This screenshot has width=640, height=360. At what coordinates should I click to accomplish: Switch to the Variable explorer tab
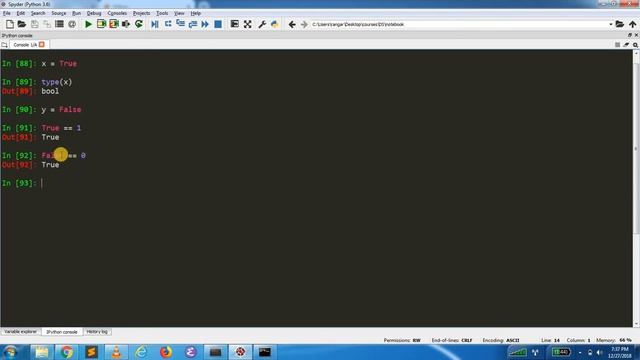20,332
